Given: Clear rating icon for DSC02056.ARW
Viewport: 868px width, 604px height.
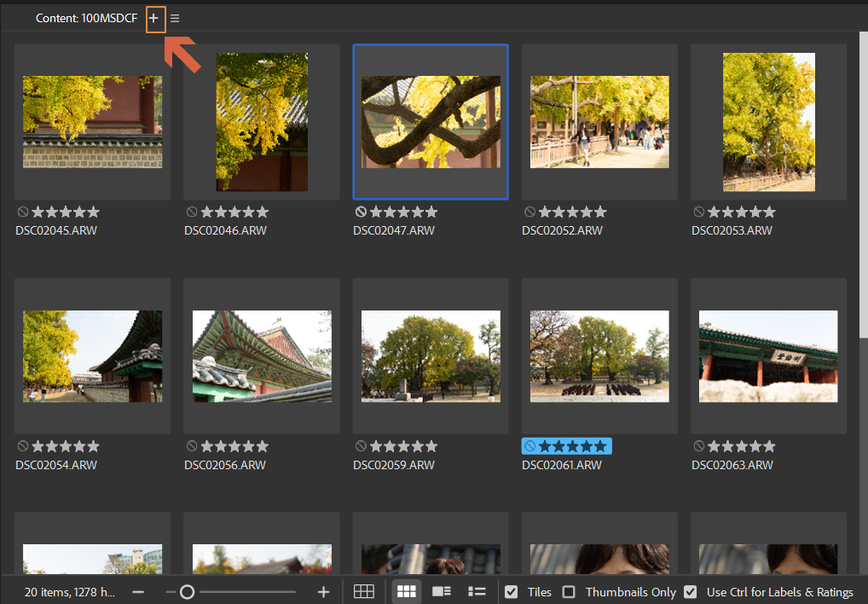Looking at the screenshot, I should (192, 445).
